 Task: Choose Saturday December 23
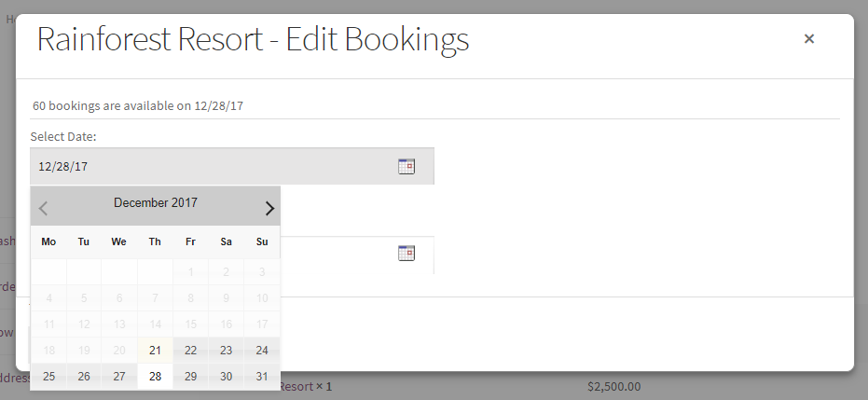[226, 351]
